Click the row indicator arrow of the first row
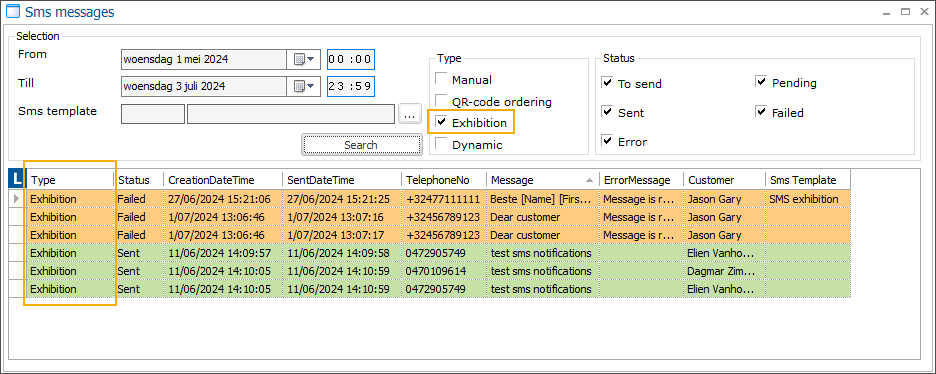Screen dimensions: 936x374 [17, 199]
